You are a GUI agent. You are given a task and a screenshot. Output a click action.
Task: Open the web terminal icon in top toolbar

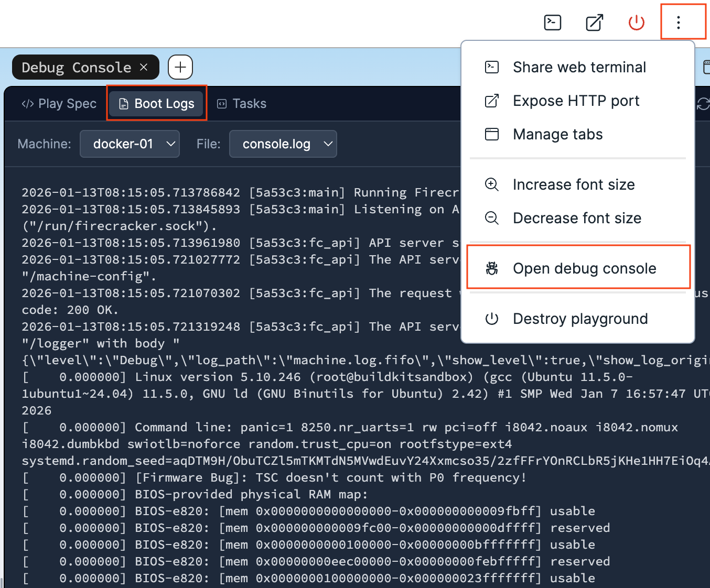click(x=552, y=23)
